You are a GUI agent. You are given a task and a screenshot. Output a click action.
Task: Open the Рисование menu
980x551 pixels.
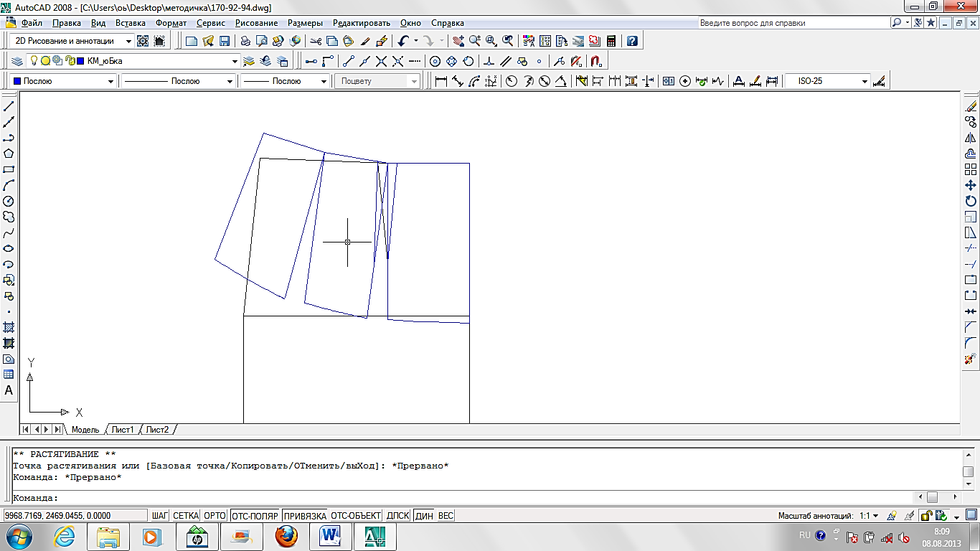(256, 23)
